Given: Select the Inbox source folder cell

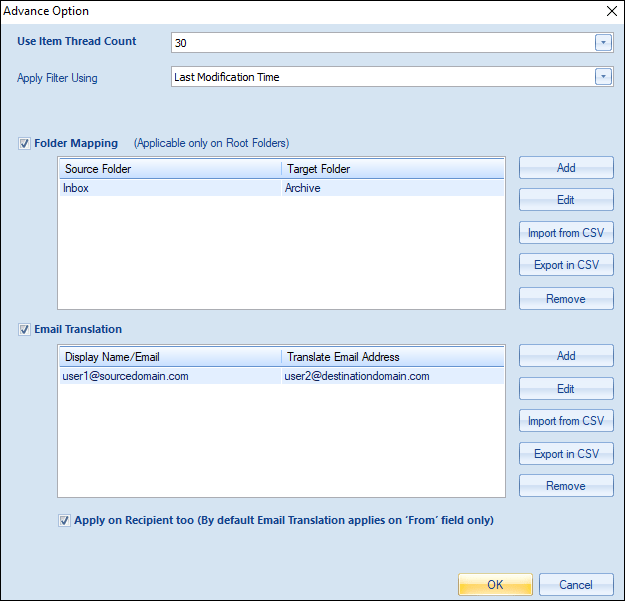Looking at the screenshot, I should (x=170, y=188).
